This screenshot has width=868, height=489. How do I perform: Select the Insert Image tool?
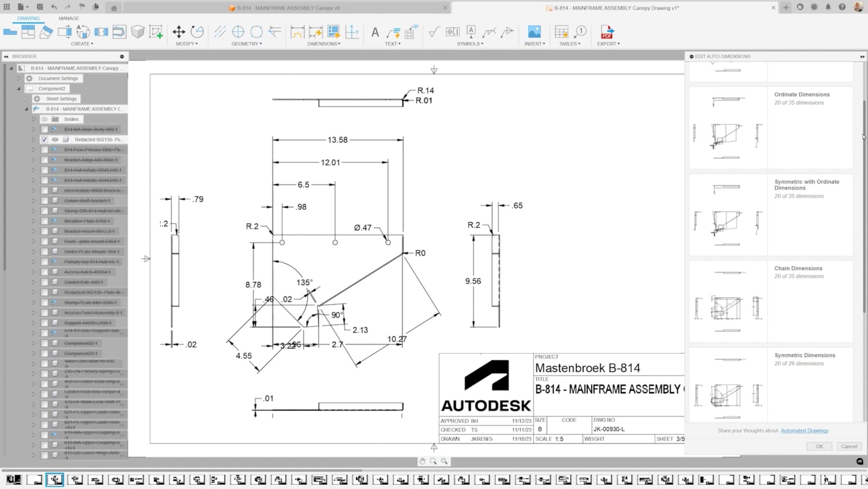tap(534, 32)
